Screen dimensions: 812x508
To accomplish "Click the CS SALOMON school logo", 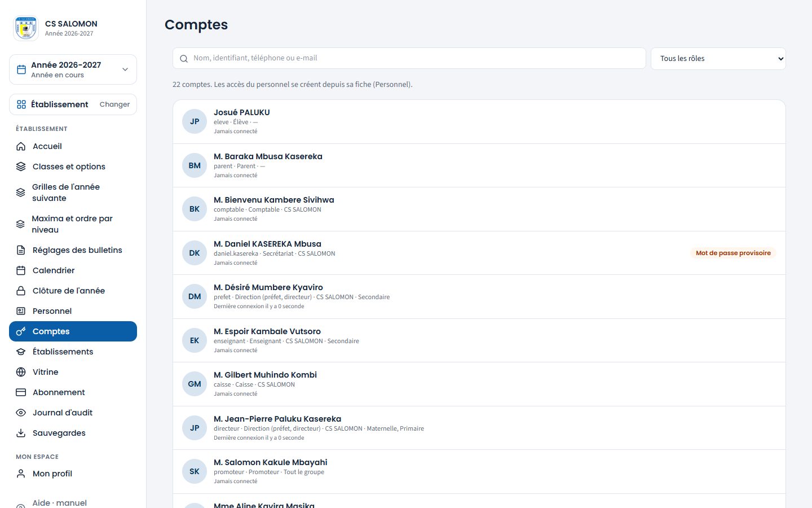I will [x=26, y=28].
